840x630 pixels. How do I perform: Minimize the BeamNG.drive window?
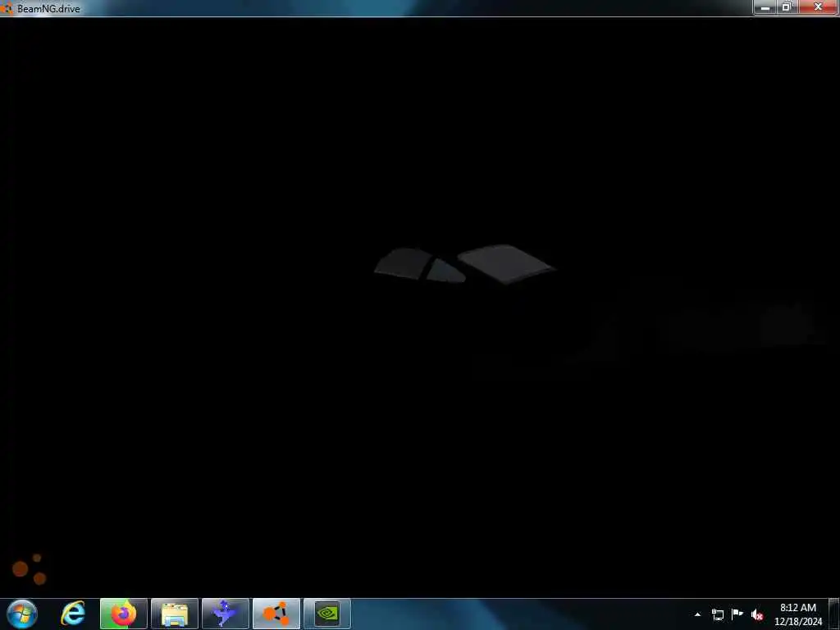click(x=765, y=7)
